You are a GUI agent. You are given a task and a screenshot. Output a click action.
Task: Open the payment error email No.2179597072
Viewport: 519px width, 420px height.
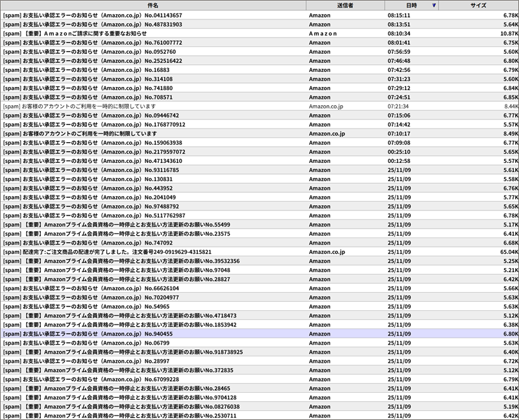94,151
